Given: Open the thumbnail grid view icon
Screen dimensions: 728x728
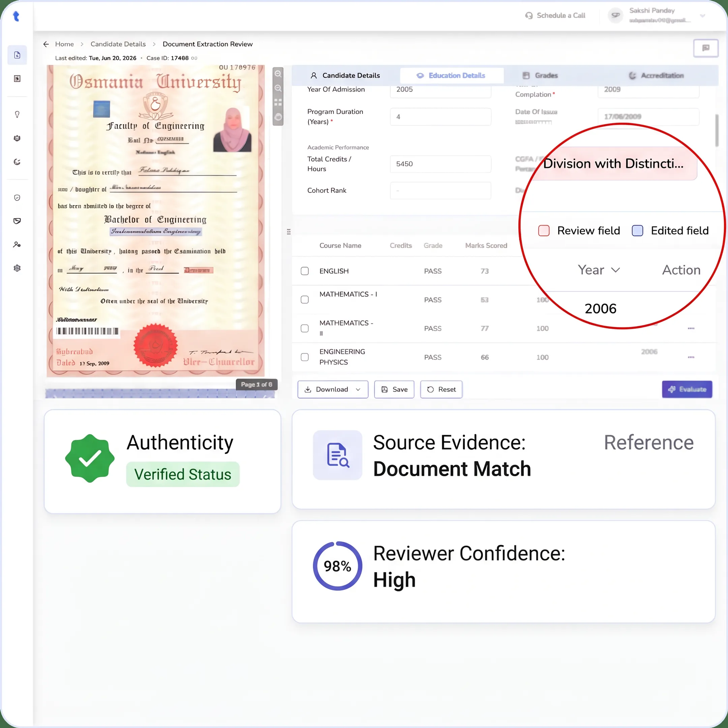Looking at the screenshot, I should click(278, 102).
